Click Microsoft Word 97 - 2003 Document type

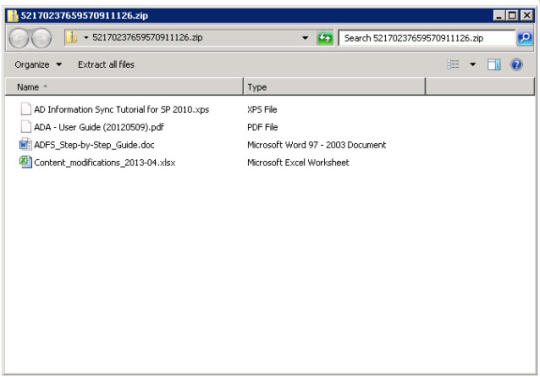click(316, 145)
